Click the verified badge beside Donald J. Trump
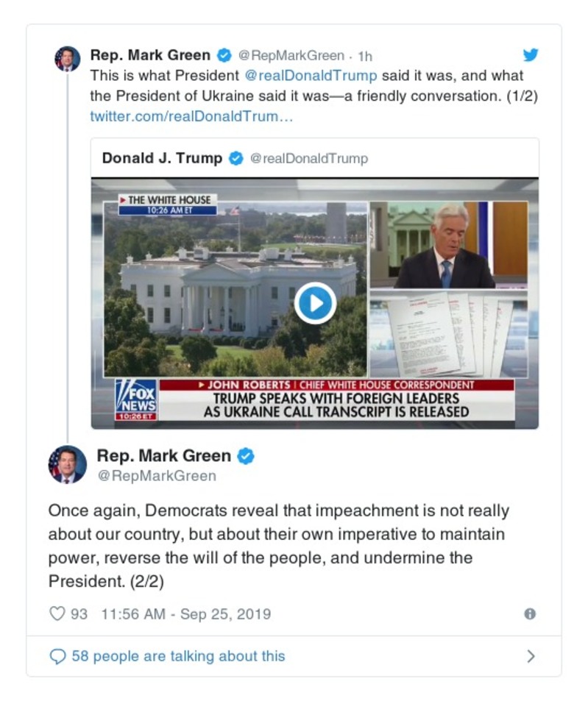Screen dimensions: 588x704 [x=236, y=158]
